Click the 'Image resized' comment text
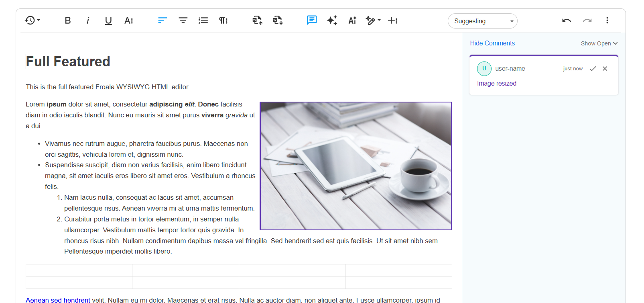Image resolution: width=644 pixels, height=303 pixels. tap(497, 84)
